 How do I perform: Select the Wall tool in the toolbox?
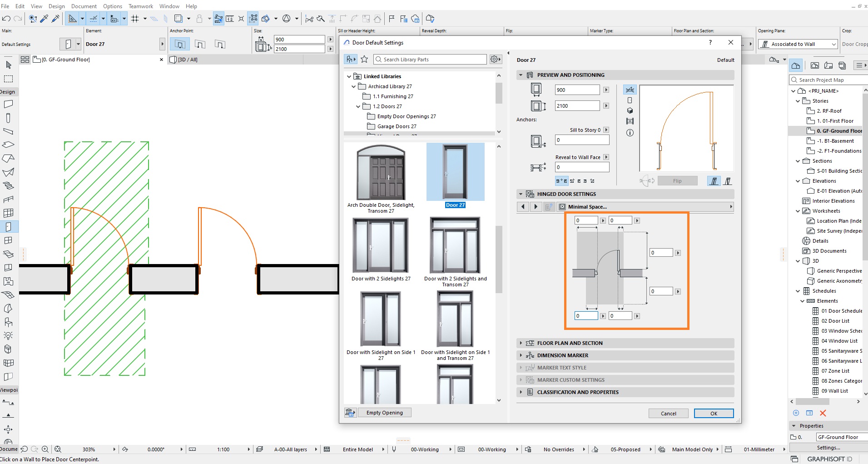pos(8,104)
